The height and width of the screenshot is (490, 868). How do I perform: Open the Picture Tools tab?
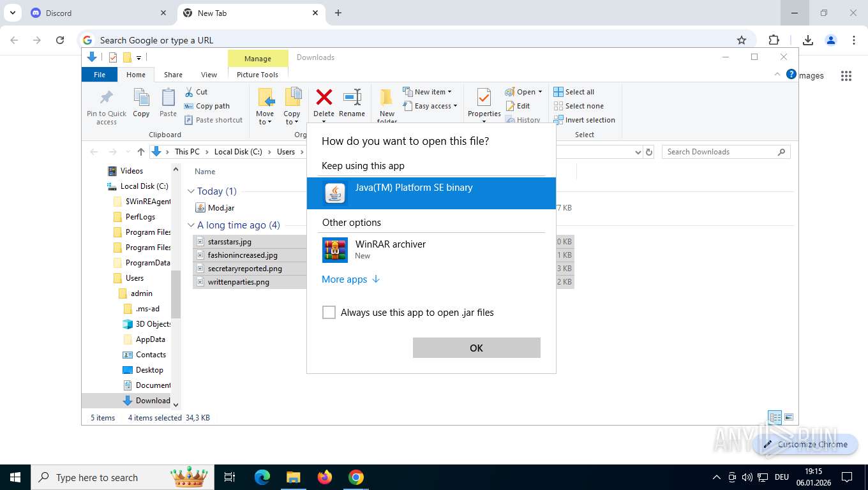click(257, 75)
